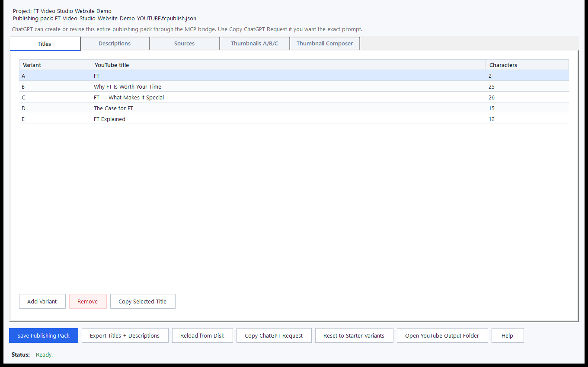
Task: Open the Thumbnails A/B/C tab
Action: tap(255, 44)
